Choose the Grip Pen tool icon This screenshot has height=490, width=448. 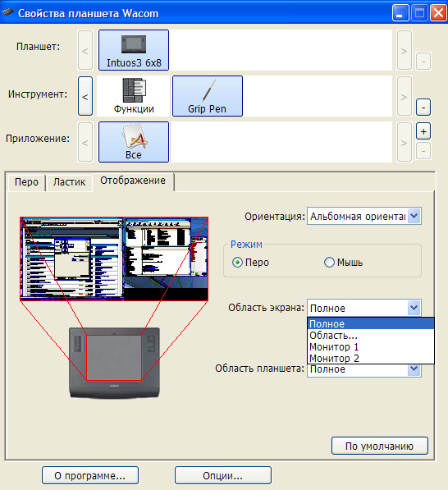[x=208, y=96]
